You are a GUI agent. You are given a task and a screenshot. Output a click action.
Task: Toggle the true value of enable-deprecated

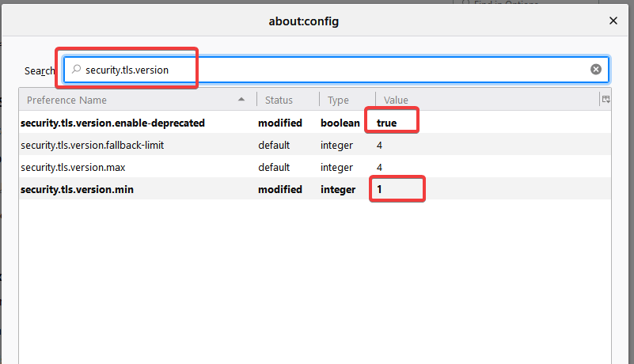point(386,123)
